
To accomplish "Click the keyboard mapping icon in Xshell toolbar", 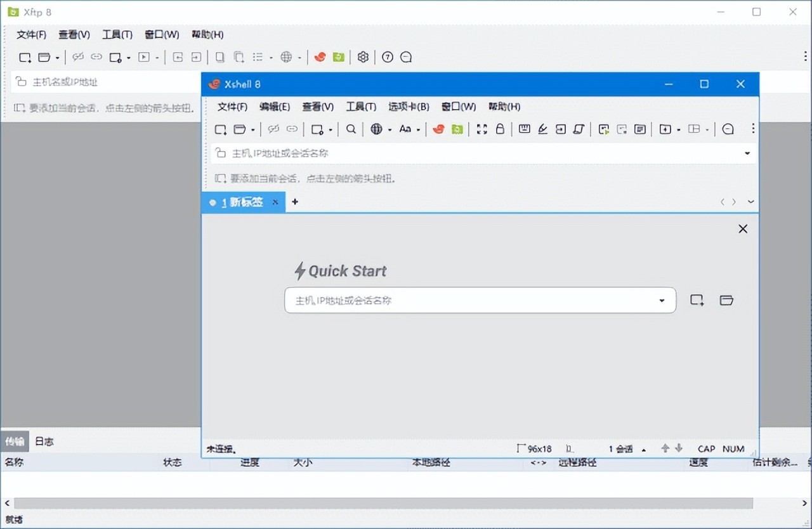I will pos(525,129).
